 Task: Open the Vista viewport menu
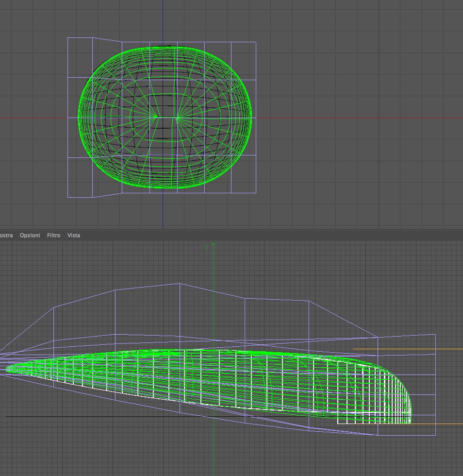coord(74,235)
